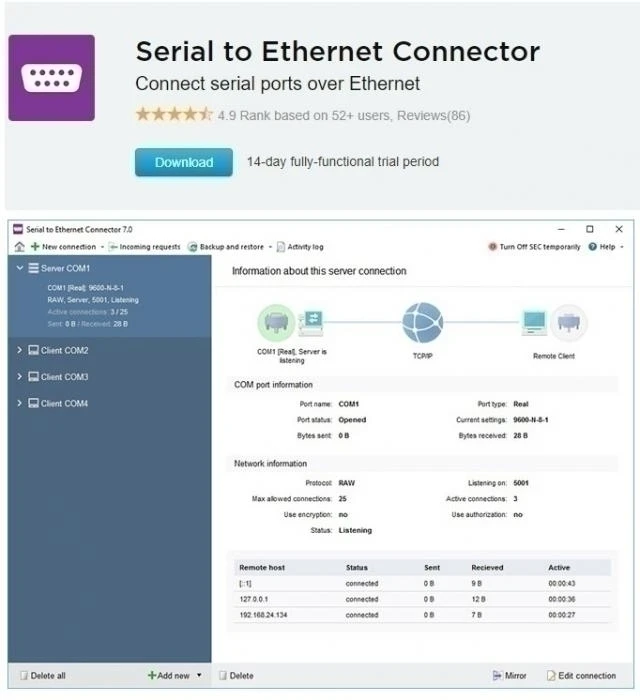The image size is (640, 700).
Task: Click the Delete all button
Action: pyautogui.click(x=43, y=675)
